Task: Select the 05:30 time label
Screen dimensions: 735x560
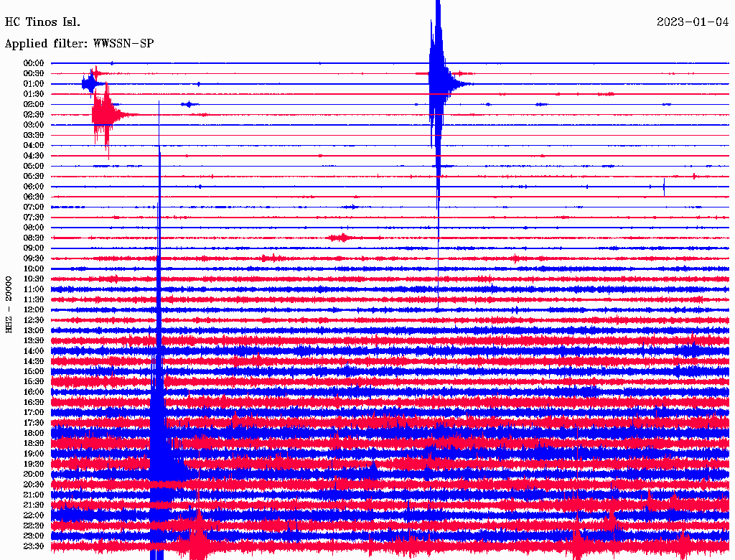Action: coord(34,177)
